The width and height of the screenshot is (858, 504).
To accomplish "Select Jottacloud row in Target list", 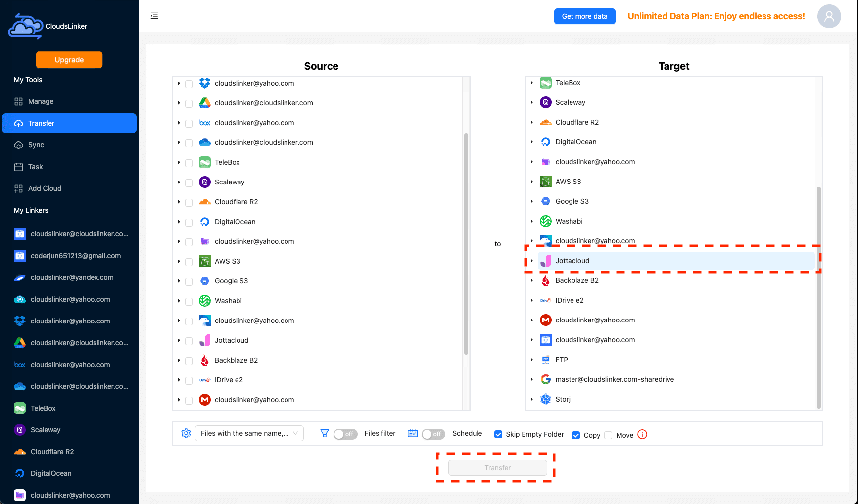I will coord(676,261).
